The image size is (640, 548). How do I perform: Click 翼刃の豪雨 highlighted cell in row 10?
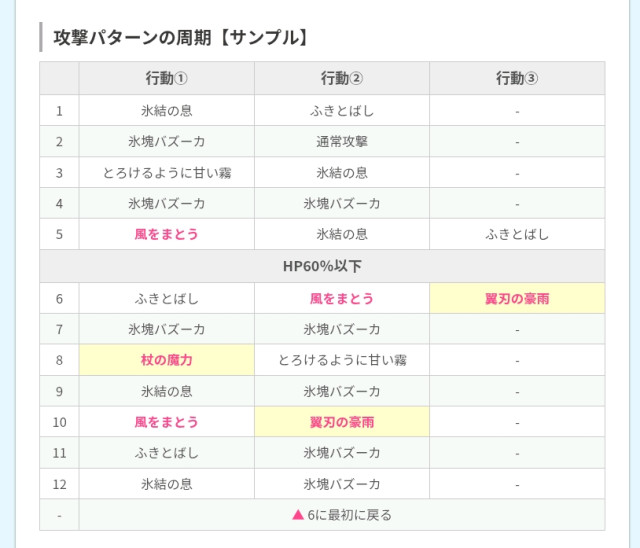[342, 422]
